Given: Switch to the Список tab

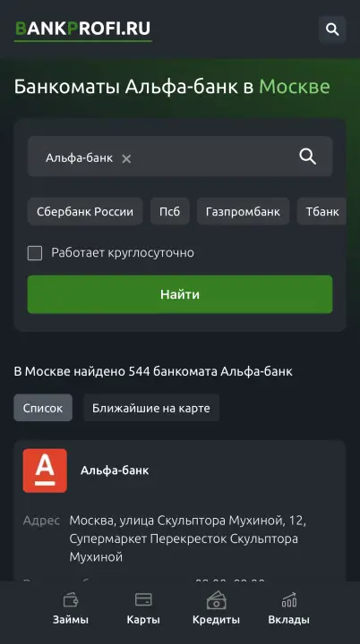Looking at the screenshot, I should pos(43,408).
